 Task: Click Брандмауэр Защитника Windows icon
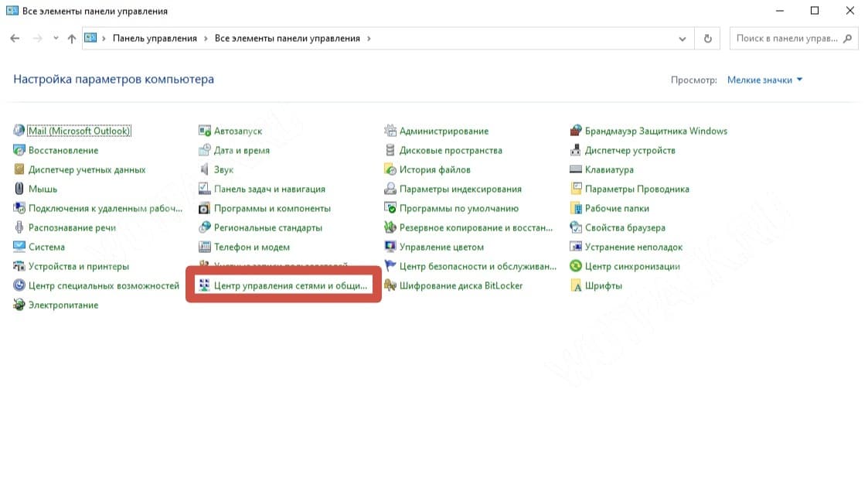576,131
